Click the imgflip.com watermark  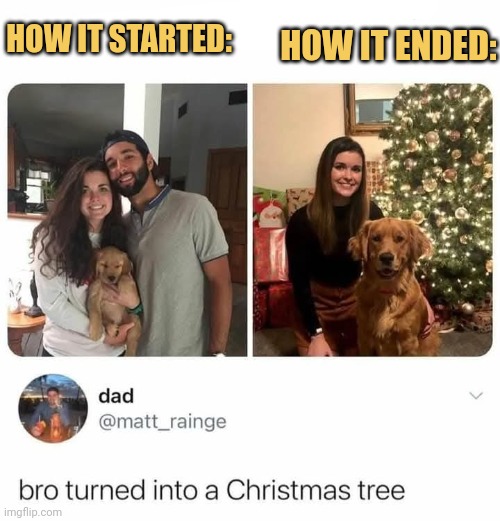click(x=32, y=512)
